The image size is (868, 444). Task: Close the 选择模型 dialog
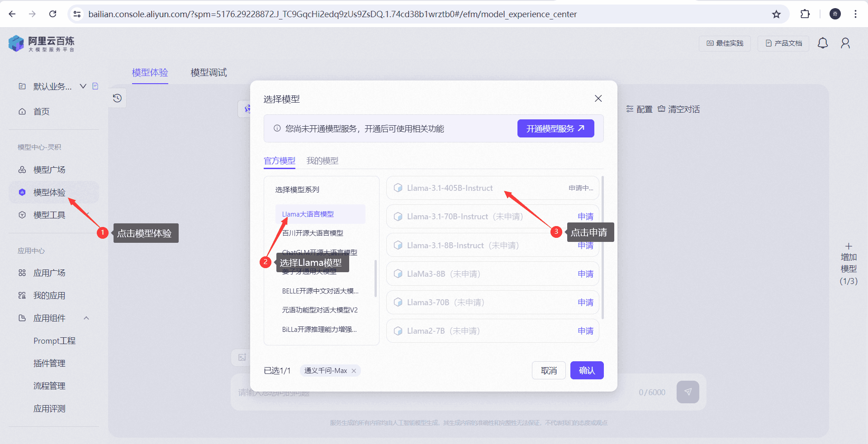598,98
